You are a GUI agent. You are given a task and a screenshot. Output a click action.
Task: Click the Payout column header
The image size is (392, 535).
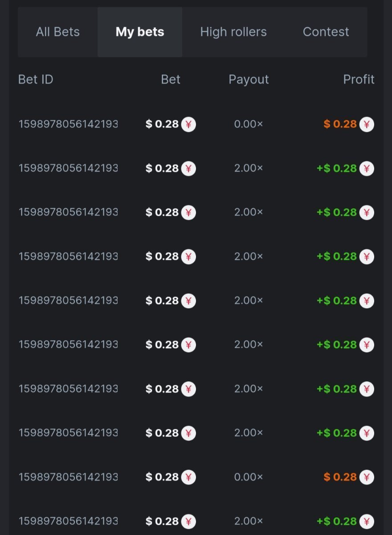point(249,79)
